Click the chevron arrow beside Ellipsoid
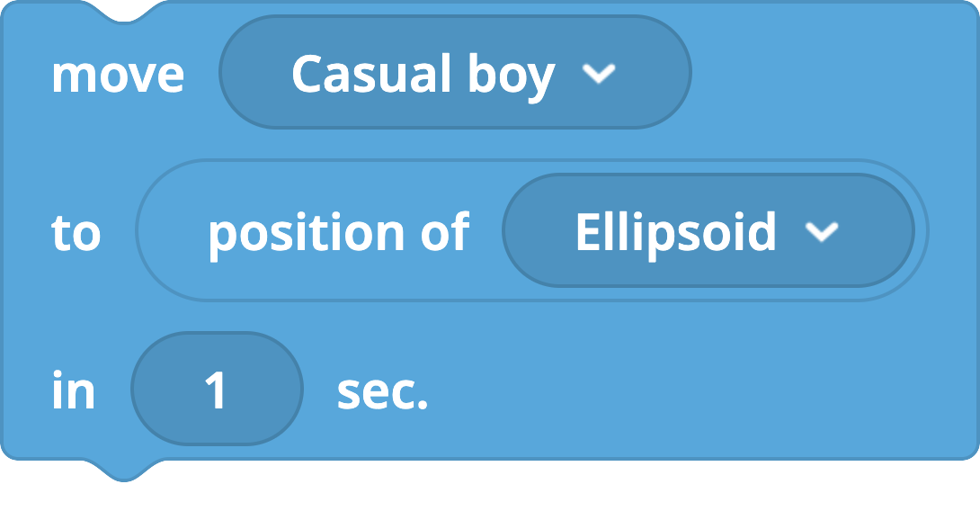980x511 pixels. click(821, 231)
